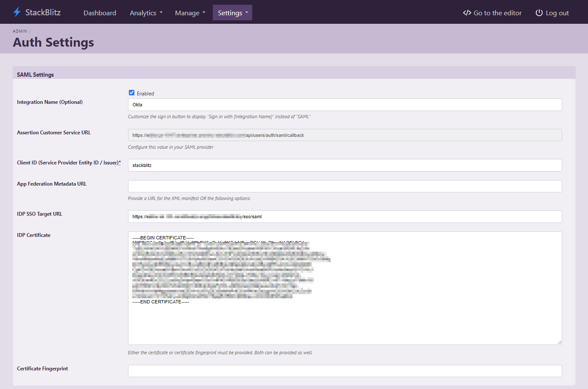Click the App Federation Metadata URL field
Image resolution: width=588 pixels, height=389 pixels.
[x=345, y=186]
